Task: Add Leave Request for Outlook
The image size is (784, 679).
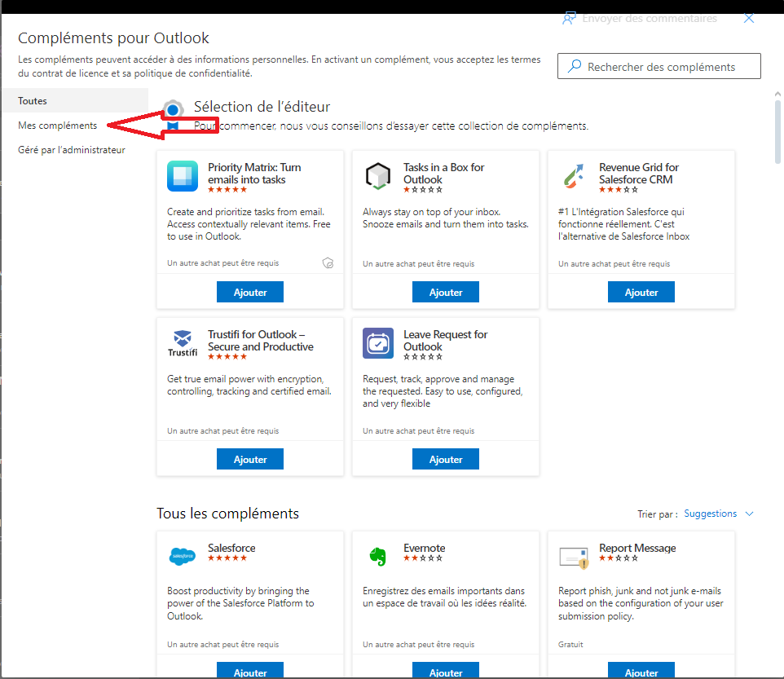Action: coord(446,459)
